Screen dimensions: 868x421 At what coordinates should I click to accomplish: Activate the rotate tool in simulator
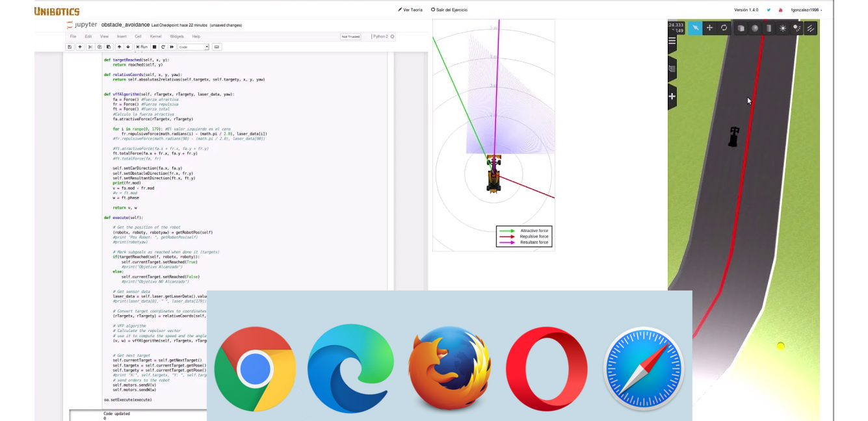point(724,28)
